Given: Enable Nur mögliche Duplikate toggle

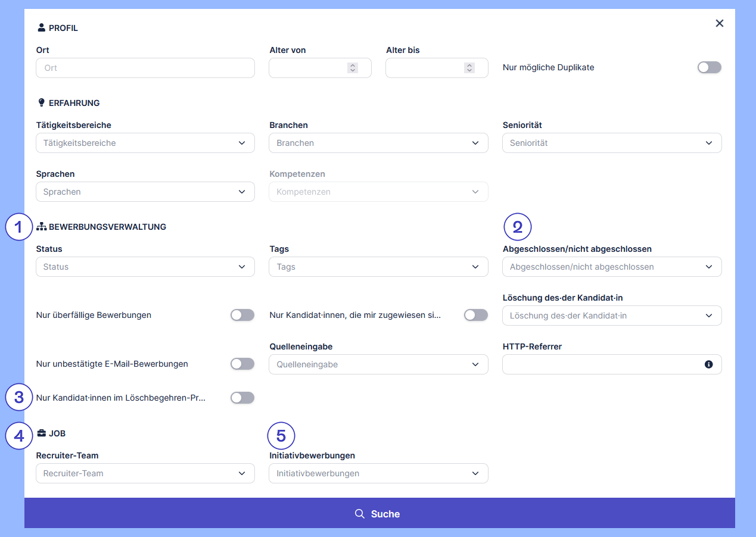Looking at the screenshot, I should click(x=709, y=67).
